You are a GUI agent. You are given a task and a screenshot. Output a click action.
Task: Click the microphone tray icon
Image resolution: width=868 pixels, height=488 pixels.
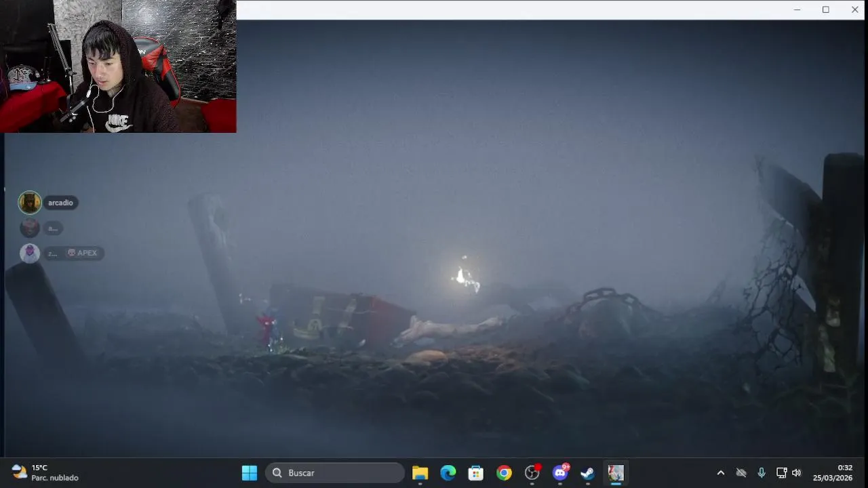(x=762, y=472)
